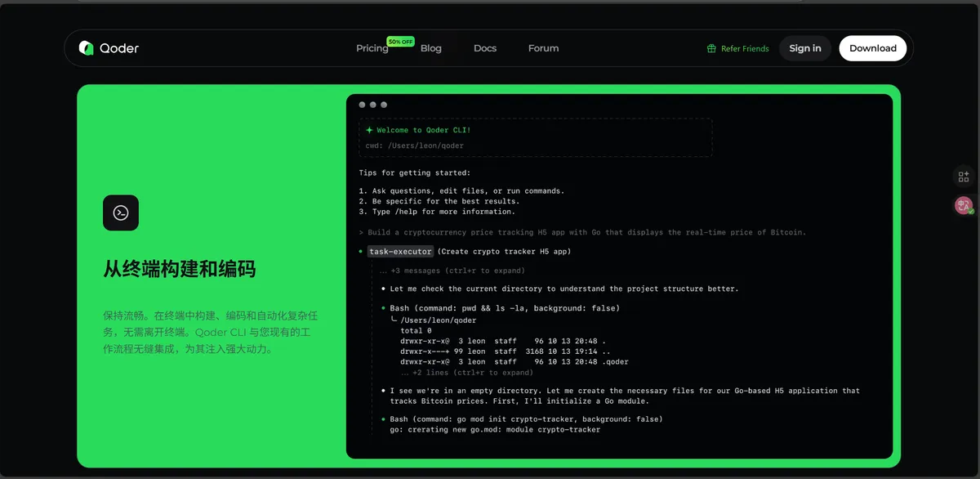Open the Refer Friends link
980x479 pixels.
tap(744, 49)
